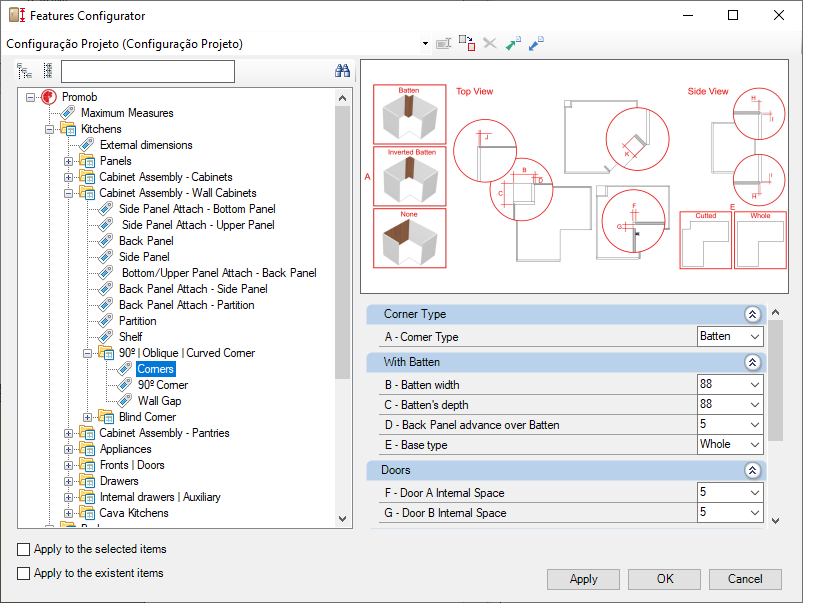
Task: Click the None corner preview thumbnail
Action: [410, 238]
